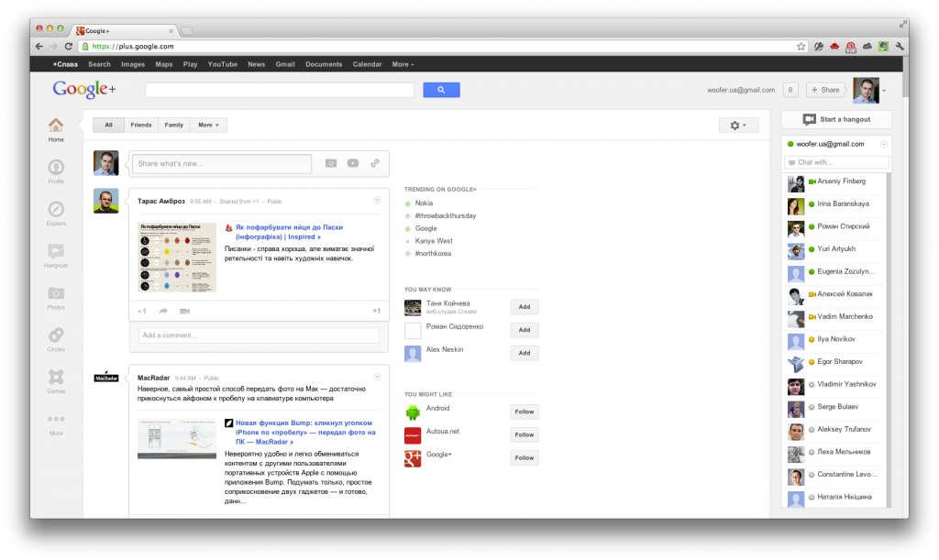Attach a video to the new post

pos(353,163)
